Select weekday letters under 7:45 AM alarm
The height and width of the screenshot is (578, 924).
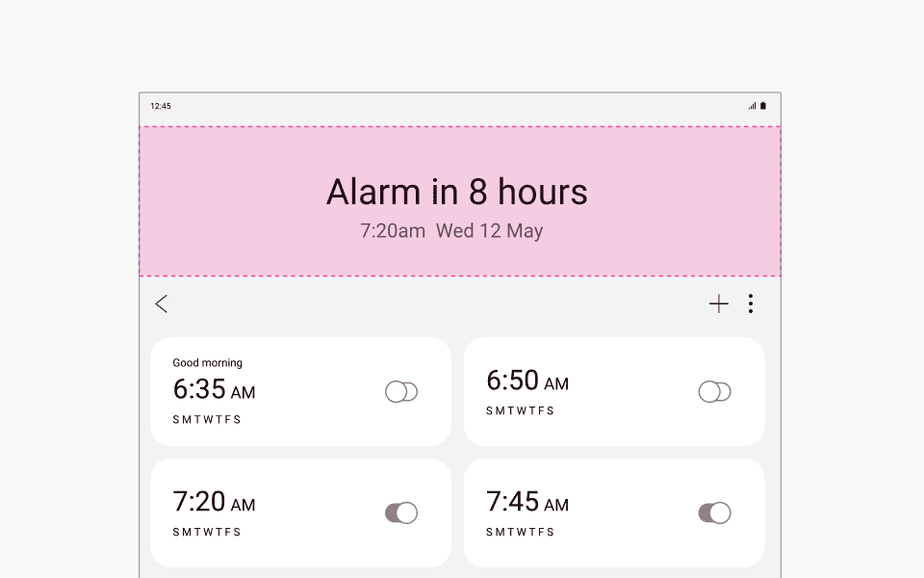point(521,532)
